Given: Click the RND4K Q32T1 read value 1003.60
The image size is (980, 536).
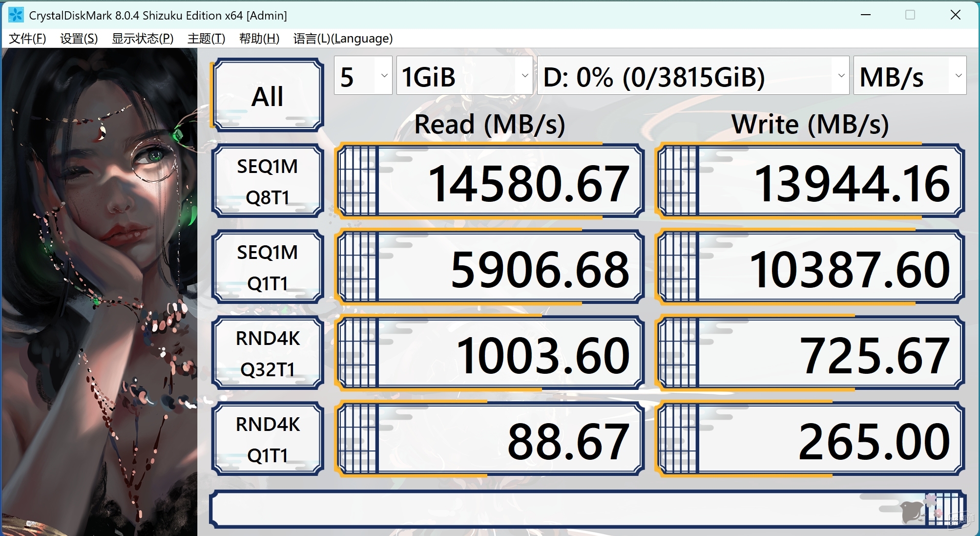Looking at the screenshot, I should coord(490,353).
